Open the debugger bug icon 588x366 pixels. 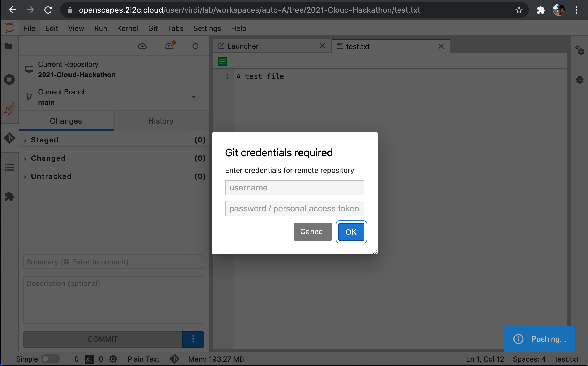pos(579,79)
